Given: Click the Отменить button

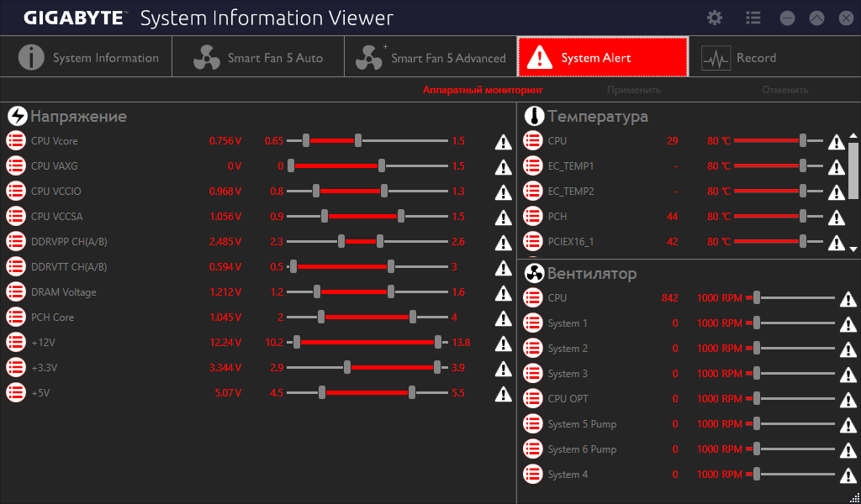Looking at the screenshot, I should 784,90.
